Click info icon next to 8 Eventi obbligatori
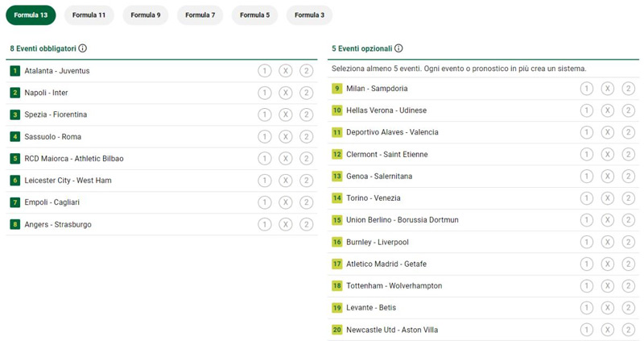This screenshot has height=341, width=644. (x=83, y=48)
